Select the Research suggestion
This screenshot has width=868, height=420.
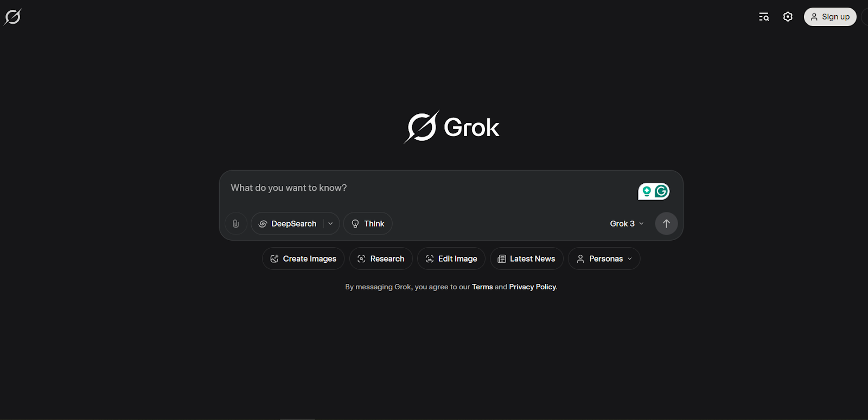(381, 259)
